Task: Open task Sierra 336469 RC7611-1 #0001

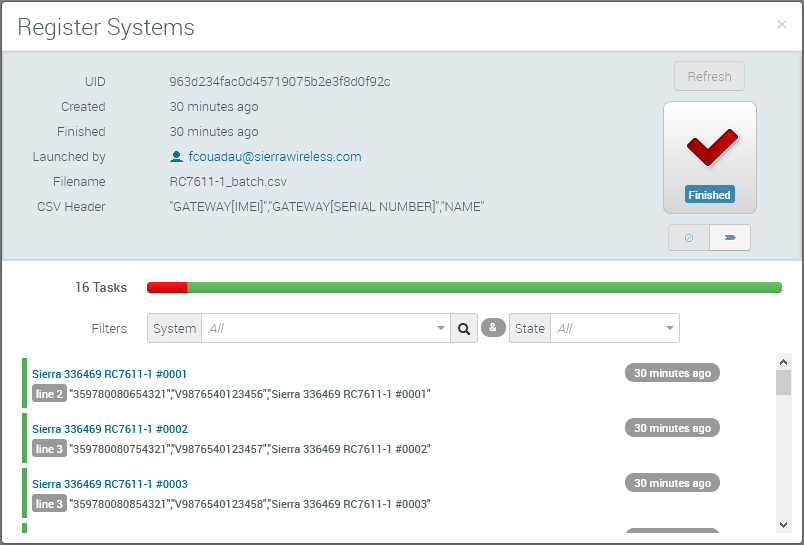Action: click(109, 374)
